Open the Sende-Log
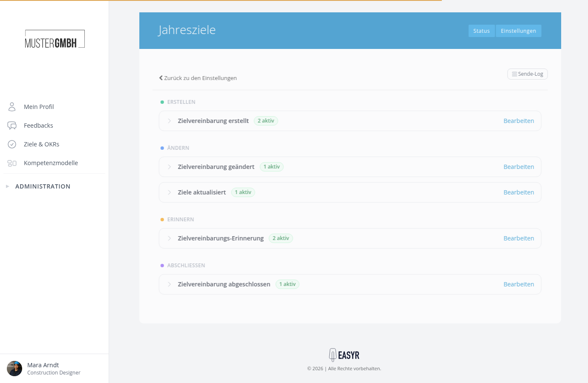Screen dimensions: 588x383 tap(527, 74)
